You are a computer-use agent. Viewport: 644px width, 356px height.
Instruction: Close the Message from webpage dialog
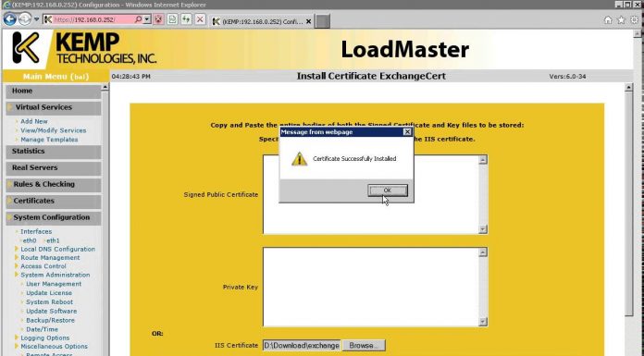(407, 132)
